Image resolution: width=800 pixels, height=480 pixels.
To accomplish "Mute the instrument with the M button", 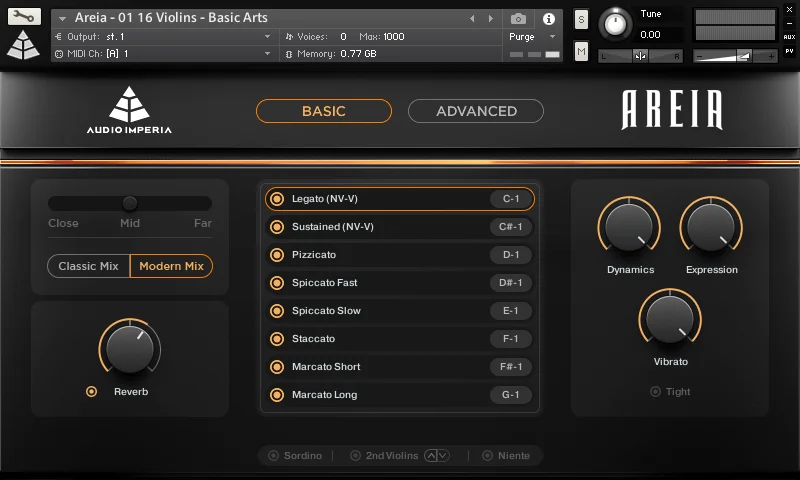I will pos(581,50).
